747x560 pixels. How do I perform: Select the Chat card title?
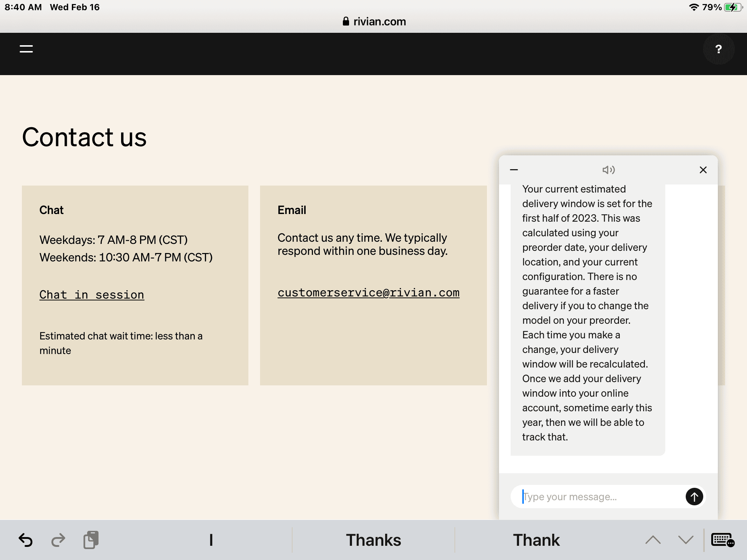[51, 210]
